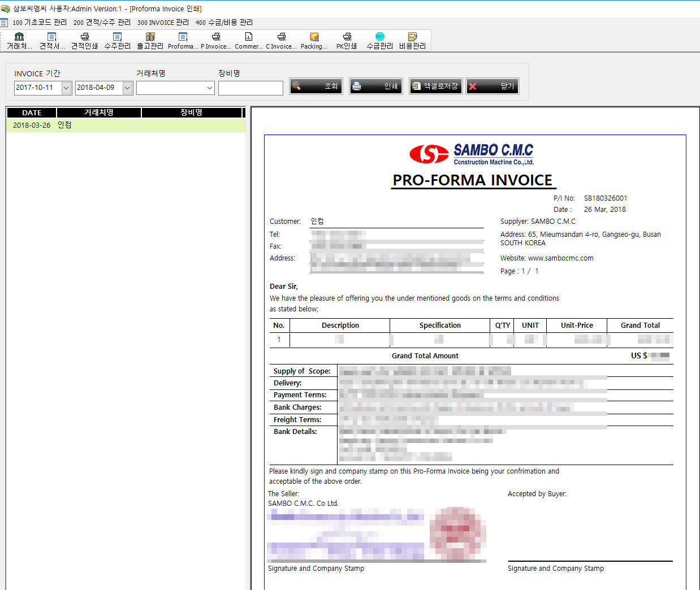Click the MDI document icon in menu bar
Viewport: 700px width, 590px height.
point(4,23)
